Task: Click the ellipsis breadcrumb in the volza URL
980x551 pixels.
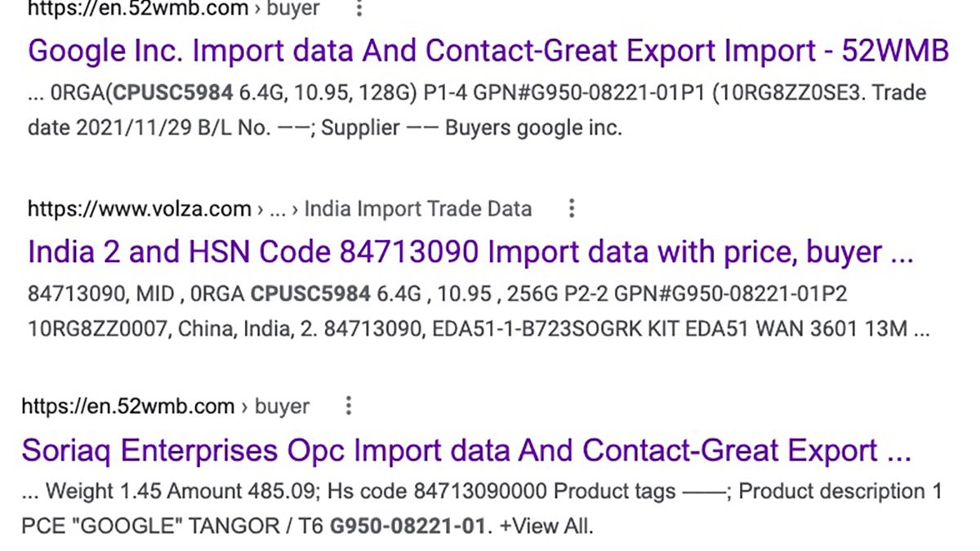Action: 278,209
